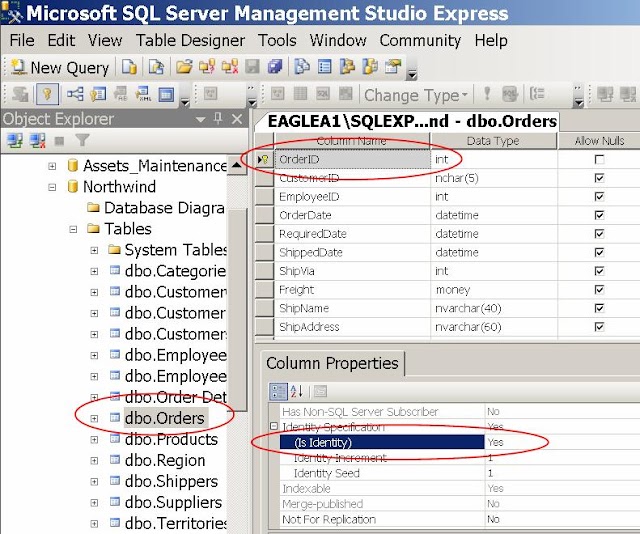Collapse the Identity Specification property group
Viewport: 640px width, 534px height.
coord(274,426)
